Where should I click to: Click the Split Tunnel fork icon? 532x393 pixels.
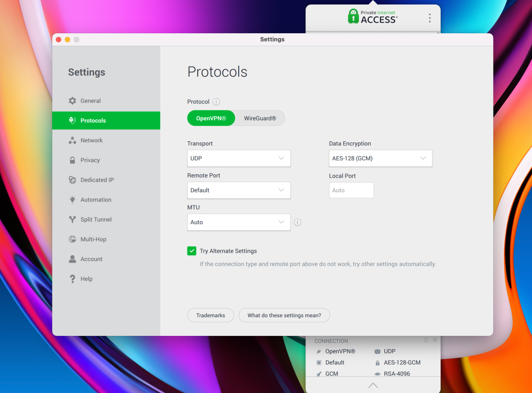(72, 219)
